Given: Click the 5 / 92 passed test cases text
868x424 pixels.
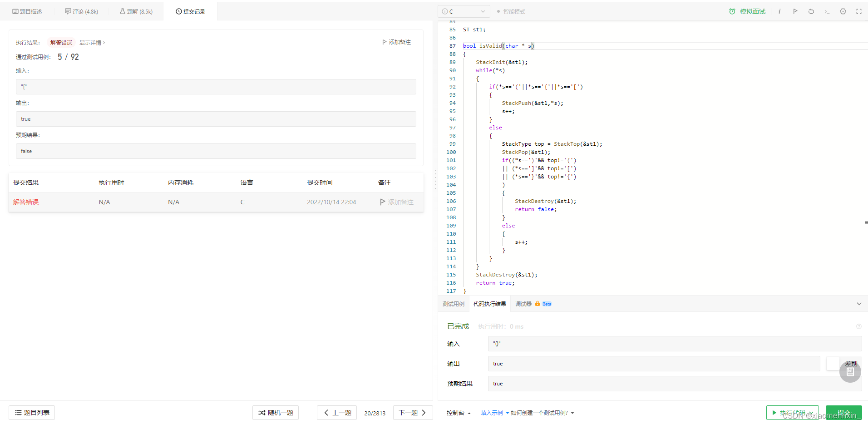Looking at the screenshot, I should click(x=68, y=57).
